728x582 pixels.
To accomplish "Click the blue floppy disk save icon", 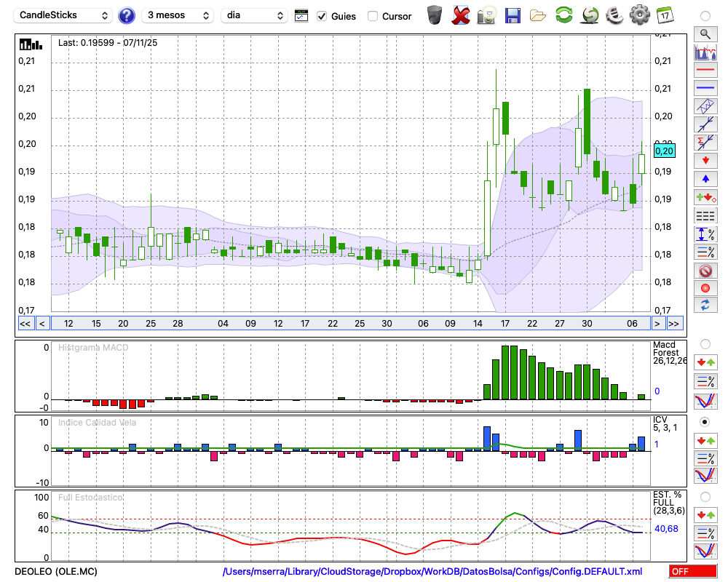I will [x=513, y=15].
